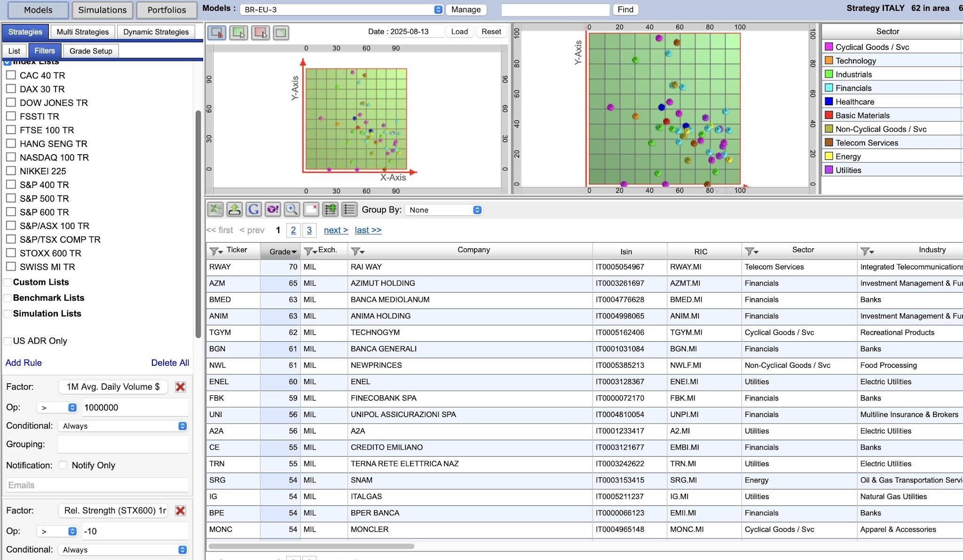
Task: Delete the 1M Avg. Daily Volume rule
Action: coord(180,387)
